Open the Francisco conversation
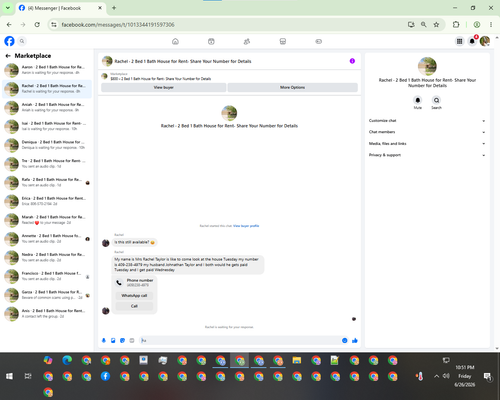500x400 pixels. click(47, 276)
